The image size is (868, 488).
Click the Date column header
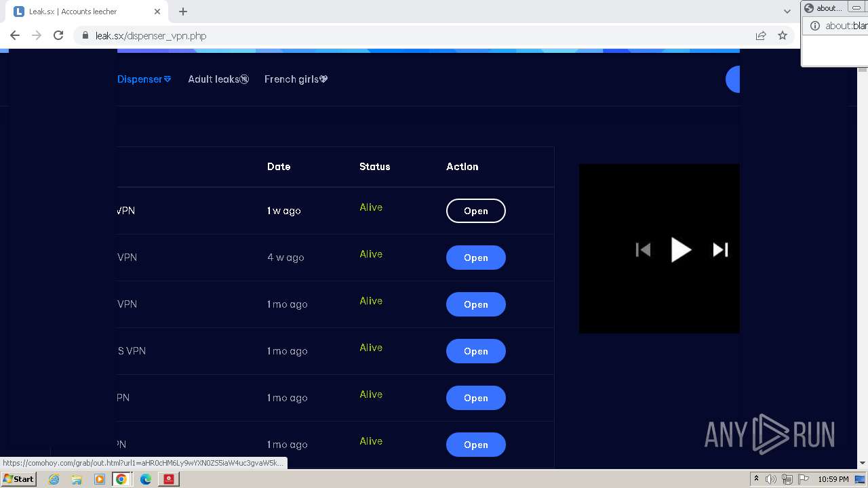pyautogui.click(x=279, y=167)
